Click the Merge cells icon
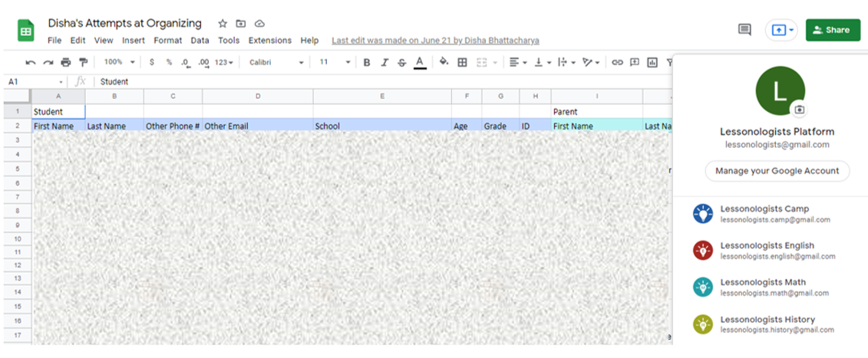The image size is (868, 358). click(x=481, y=63)
